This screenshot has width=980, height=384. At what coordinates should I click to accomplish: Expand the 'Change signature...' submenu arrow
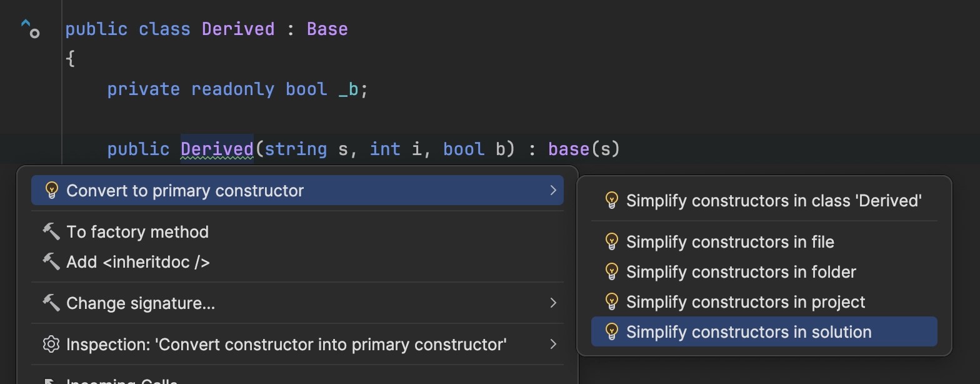(552, 303)
